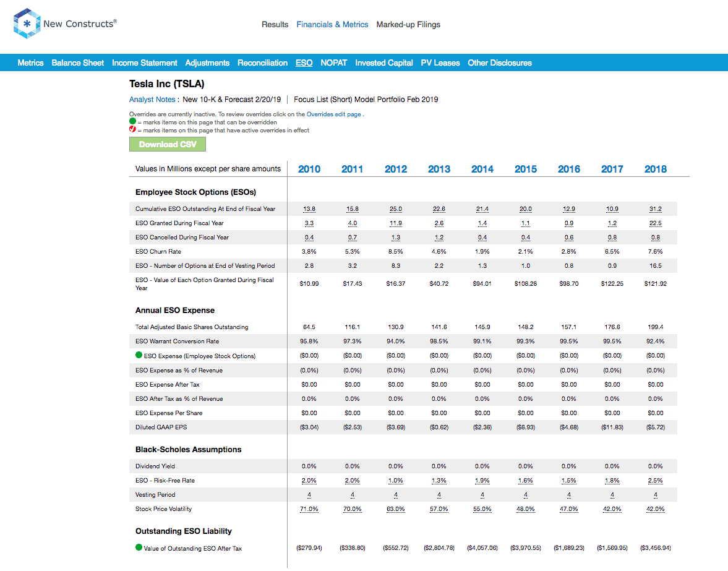Click 2014 Value of Outstanding ESO ($4,057.06)
Image resolution: width=728 pixels, height=571 pixels.
(x=482, y=548)
